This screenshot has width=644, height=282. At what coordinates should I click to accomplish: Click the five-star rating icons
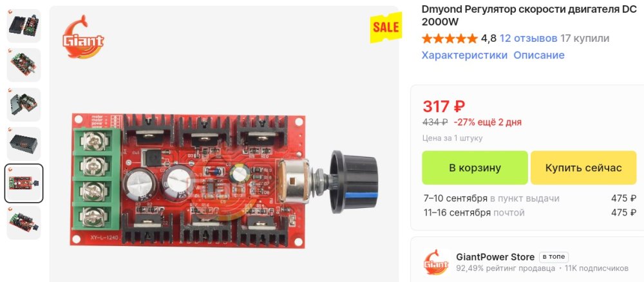(x=450, y=39)
